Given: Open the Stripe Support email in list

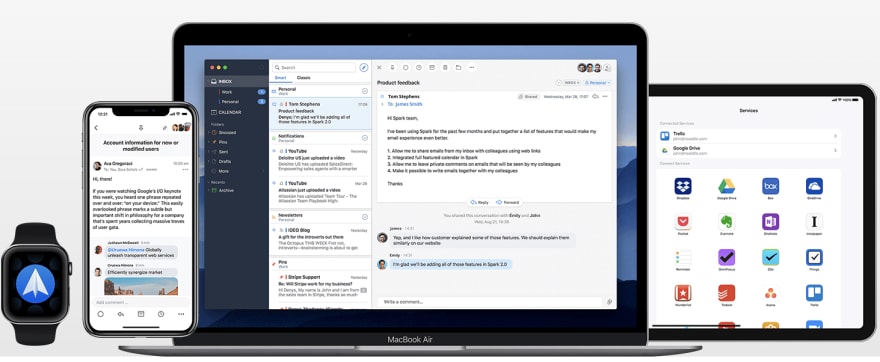Looking at the screenshot, I should (320, 285).
